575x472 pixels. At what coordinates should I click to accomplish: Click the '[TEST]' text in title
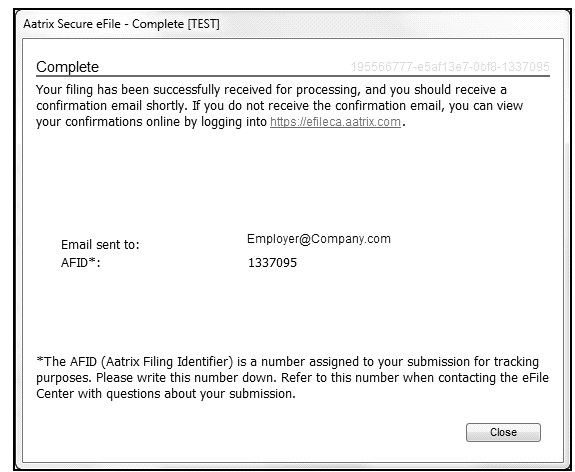pyautogui.click(x=204, y=24)
